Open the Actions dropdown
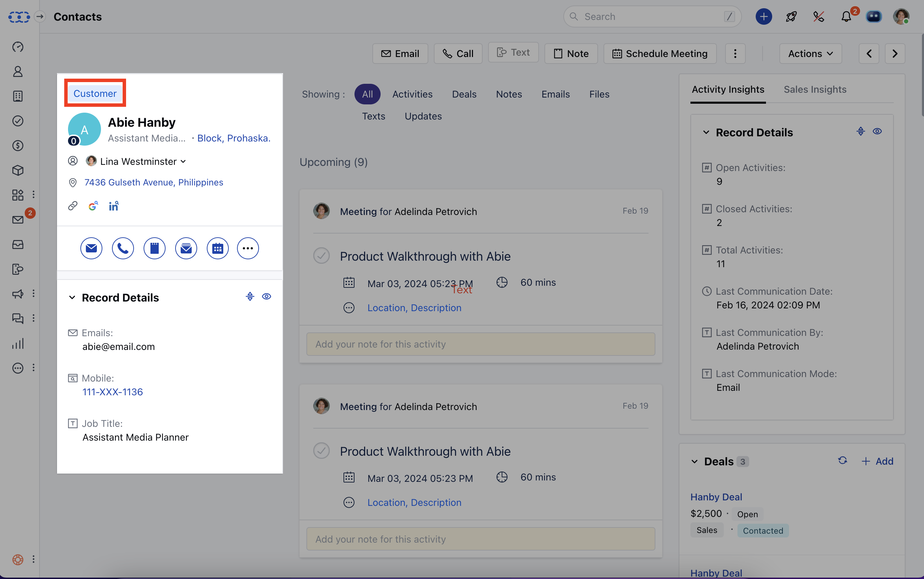The width and height of the screenshot is (924, 579). coord(810,54)
